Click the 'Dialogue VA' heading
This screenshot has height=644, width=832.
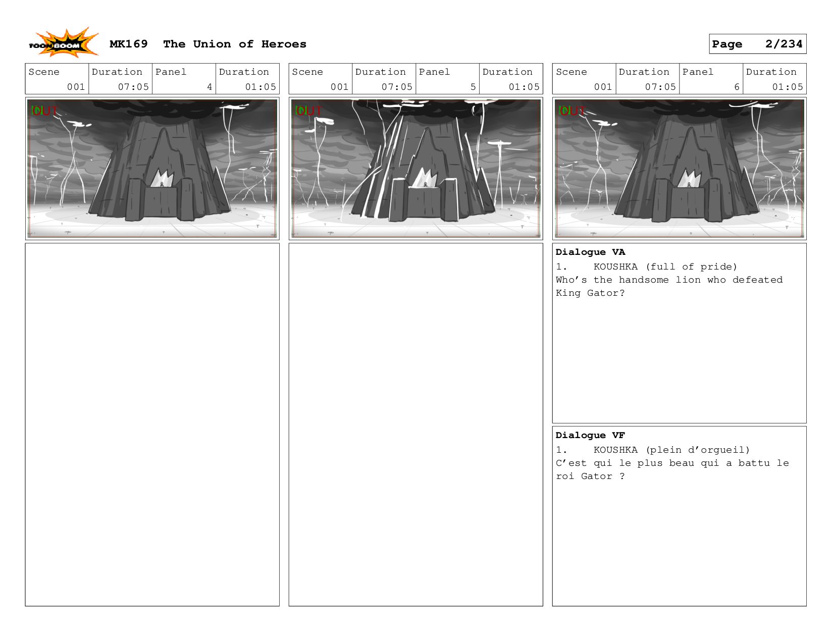590,252
